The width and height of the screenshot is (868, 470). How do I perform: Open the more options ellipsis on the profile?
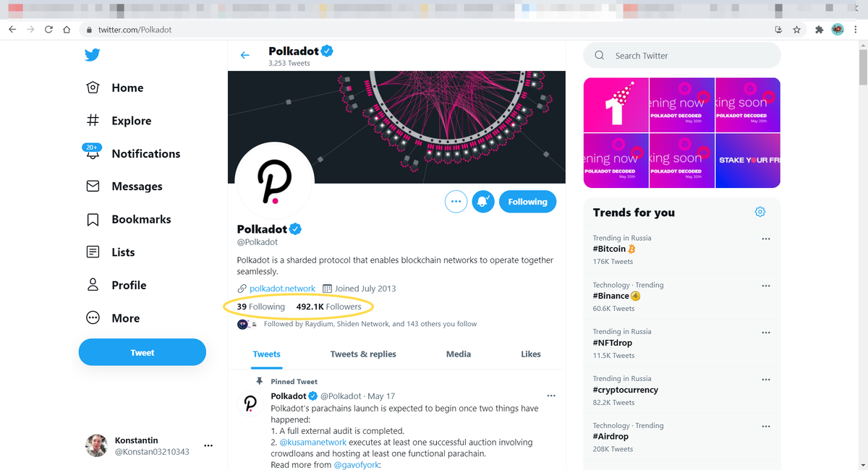456,202
